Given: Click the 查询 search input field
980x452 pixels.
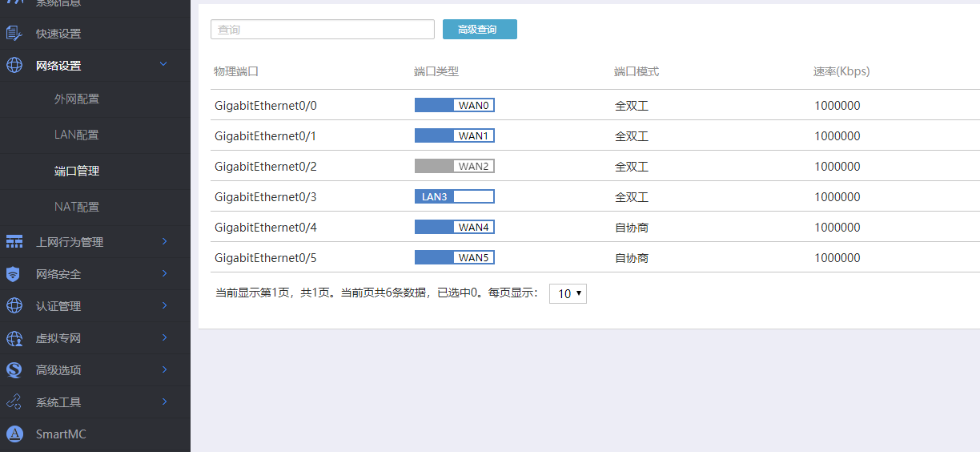Looking at the screenshot, I should 323,30.
